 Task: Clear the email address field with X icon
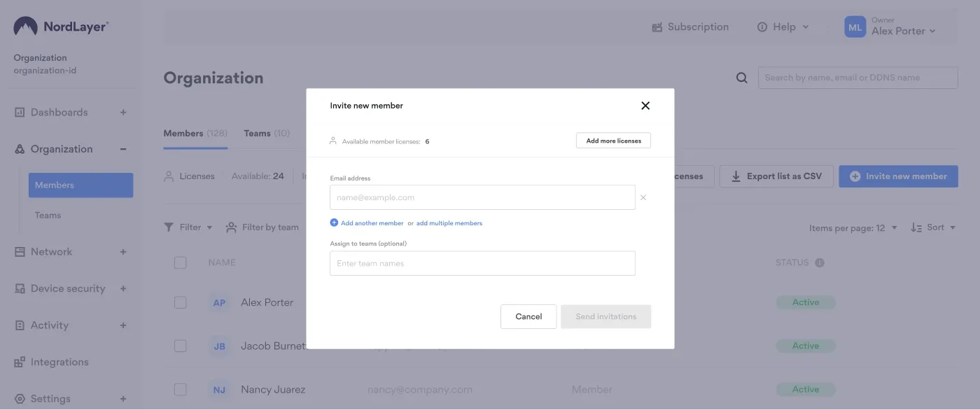(643, 197)
